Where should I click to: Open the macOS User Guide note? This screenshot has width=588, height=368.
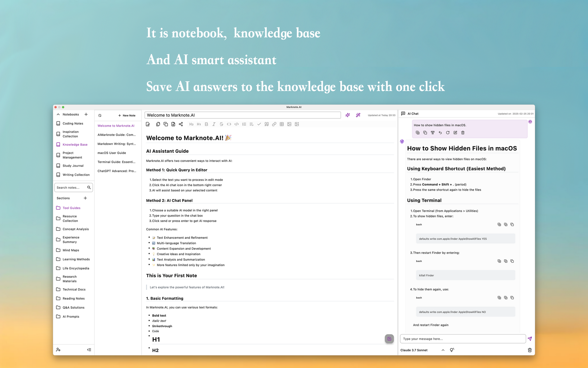[x=111, y=153]
